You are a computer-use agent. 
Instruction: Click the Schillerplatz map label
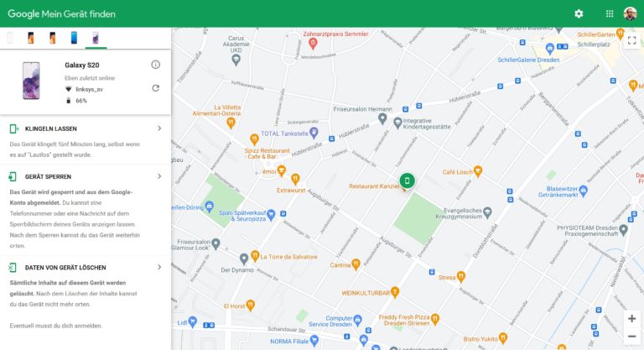point(594,44)
